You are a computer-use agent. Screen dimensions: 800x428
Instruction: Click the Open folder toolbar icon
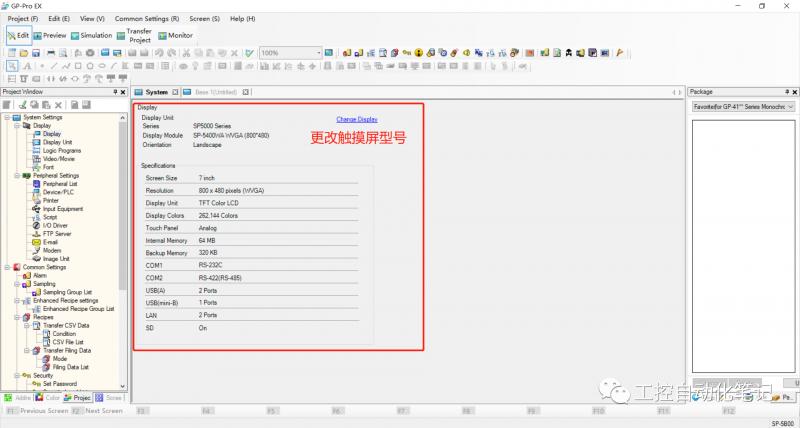click(24, 53)
